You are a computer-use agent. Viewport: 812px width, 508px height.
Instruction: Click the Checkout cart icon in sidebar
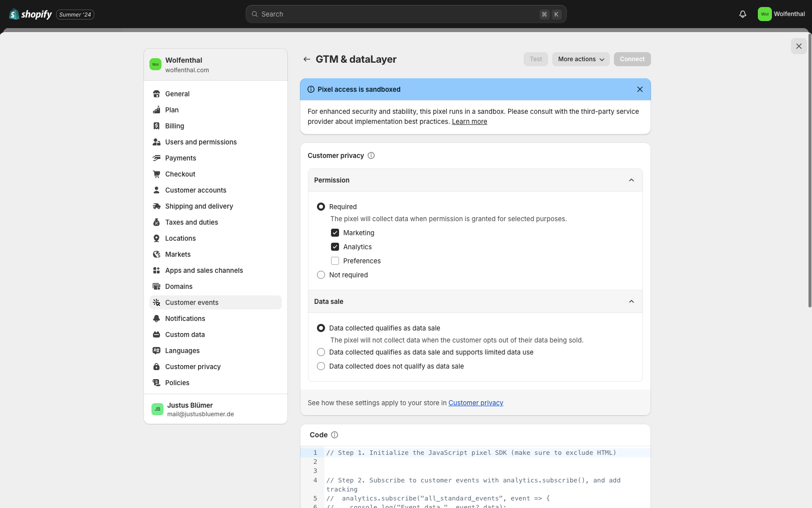[156, 174]
